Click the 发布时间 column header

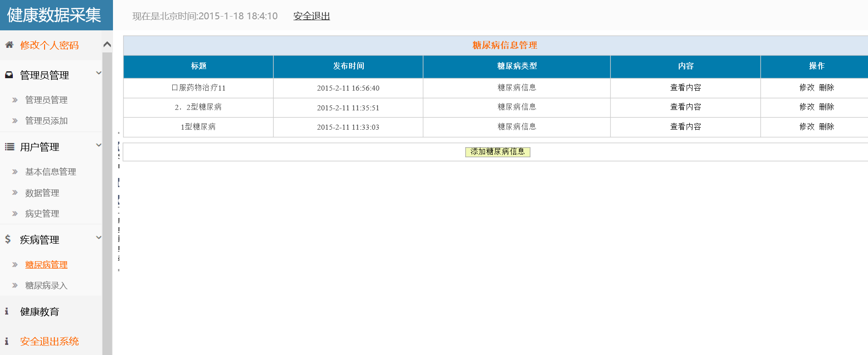pos(349,66)
